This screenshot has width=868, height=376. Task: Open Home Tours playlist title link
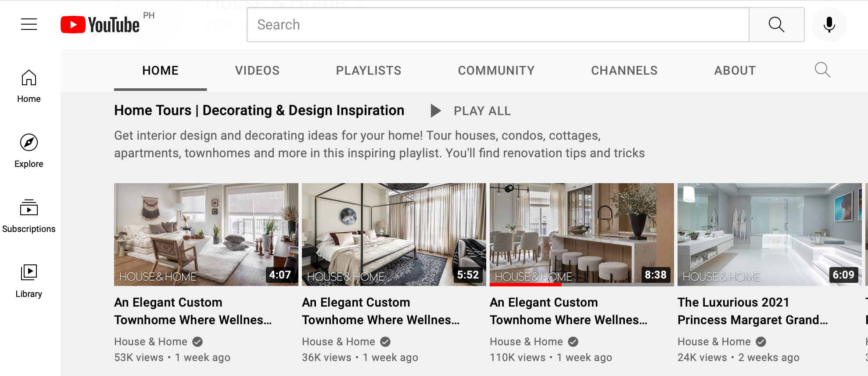click(259, 110)
